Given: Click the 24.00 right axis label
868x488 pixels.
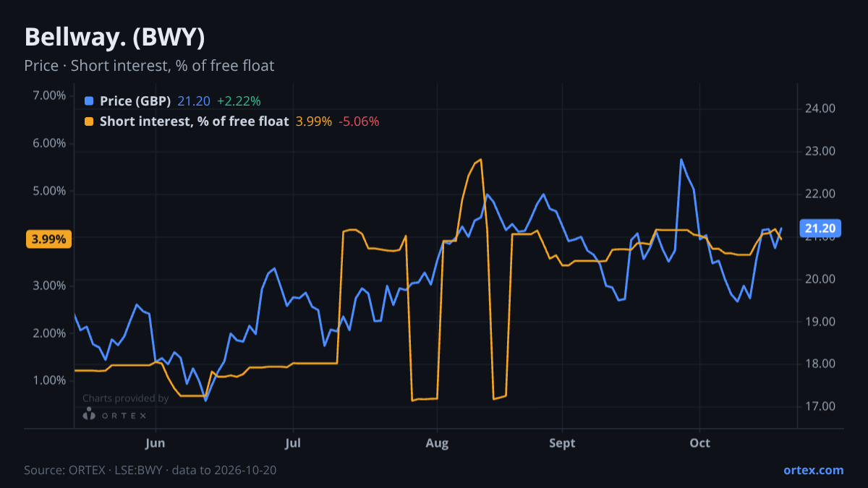Looking at the screenshot, I should pyautogui.click(x=820, y=108).
